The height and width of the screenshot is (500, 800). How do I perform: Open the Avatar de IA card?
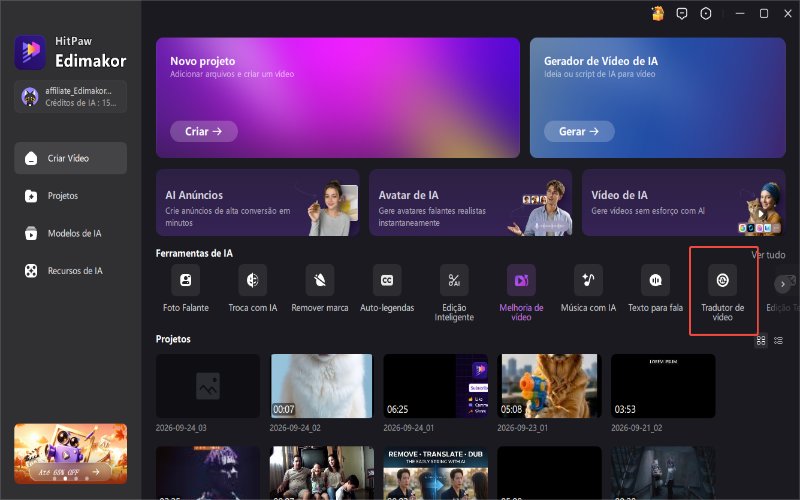[x=470, y=203]
